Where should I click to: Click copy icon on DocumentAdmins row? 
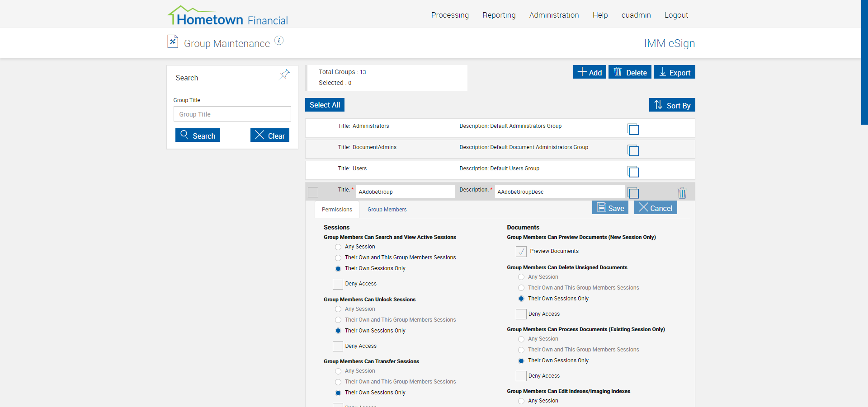[x=633, y=150]
